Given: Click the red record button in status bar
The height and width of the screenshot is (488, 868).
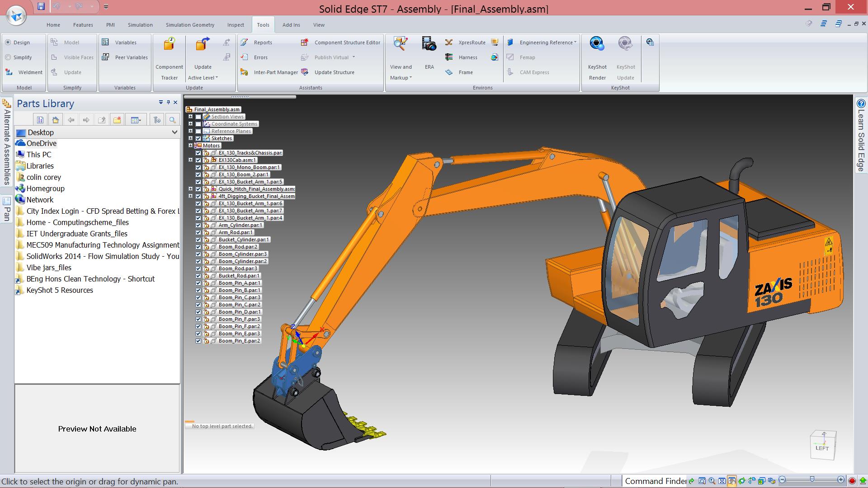Looking at the screenshot, I should tap(852, 481).
